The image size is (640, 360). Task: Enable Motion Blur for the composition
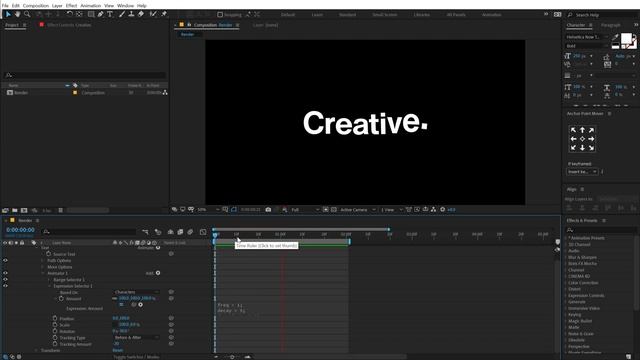(190, 232)
